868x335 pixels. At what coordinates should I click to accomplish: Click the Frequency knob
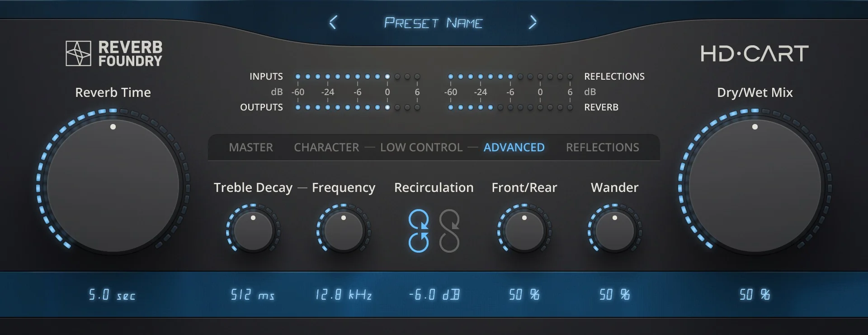344,231
